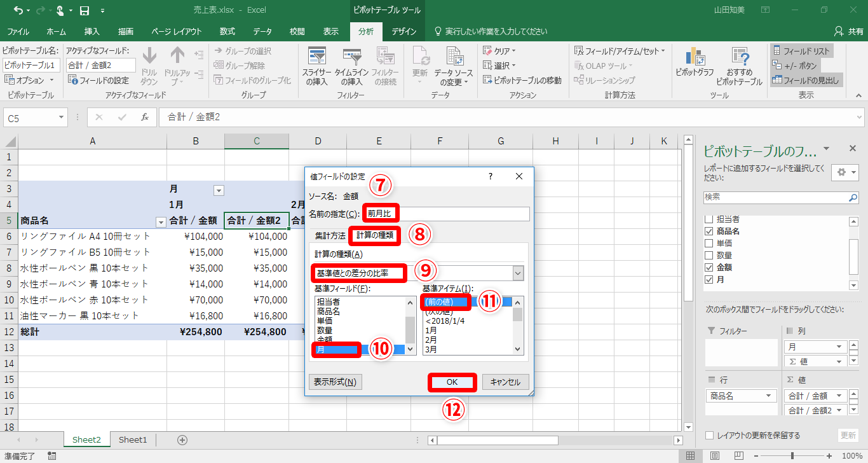Image resolution: width=868 pixels, height=463 pixels.
Task: Toggle the +/- ボタン display option
Action: coord(794,66)
